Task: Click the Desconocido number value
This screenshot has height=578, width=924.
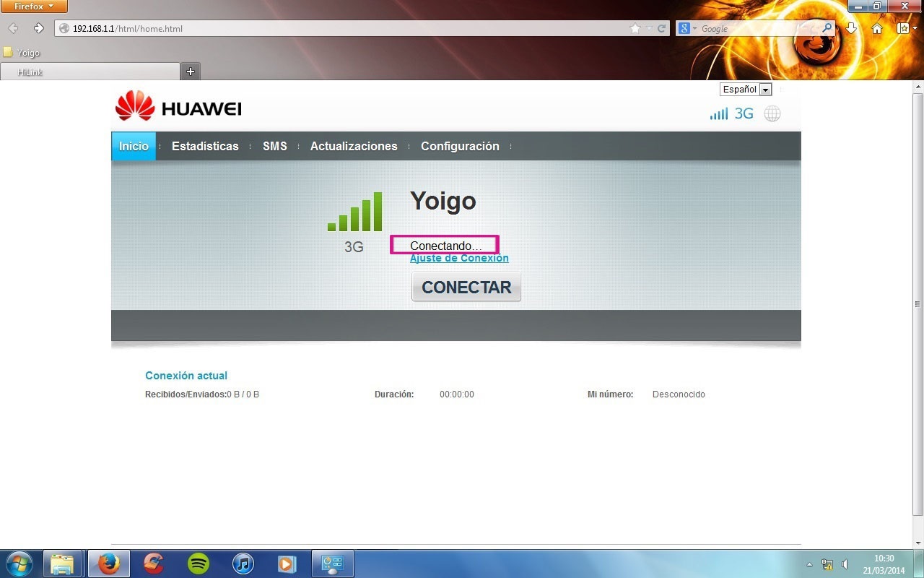Action: pos(679,394)
